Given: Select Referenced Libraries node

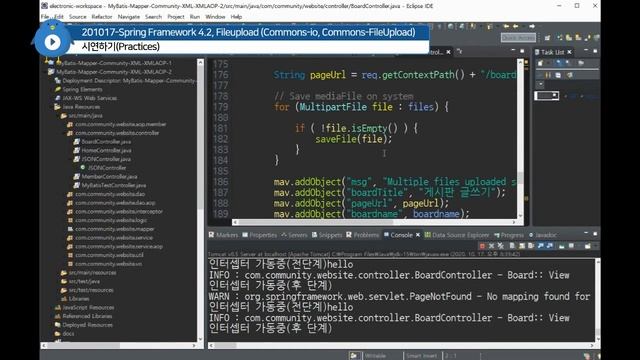Looking at the screenshot, I should tap(87, 316).
